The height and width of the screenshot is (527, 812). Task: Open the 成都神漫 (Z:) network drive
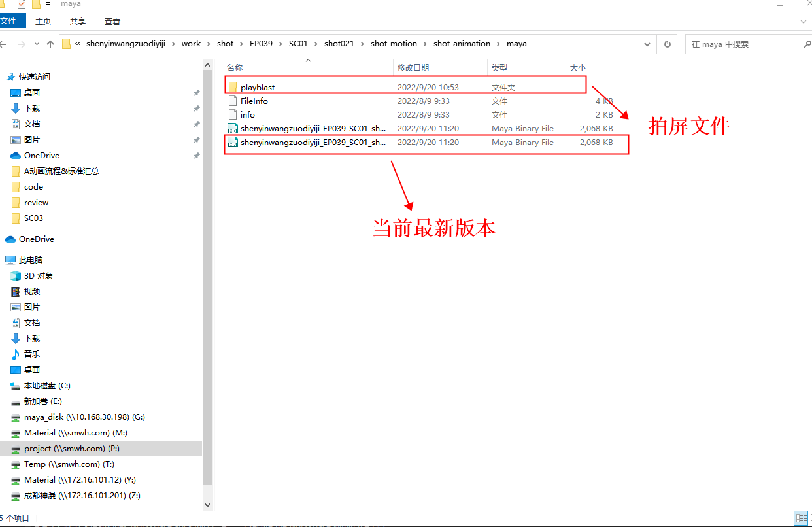click(x=82, y=495)
